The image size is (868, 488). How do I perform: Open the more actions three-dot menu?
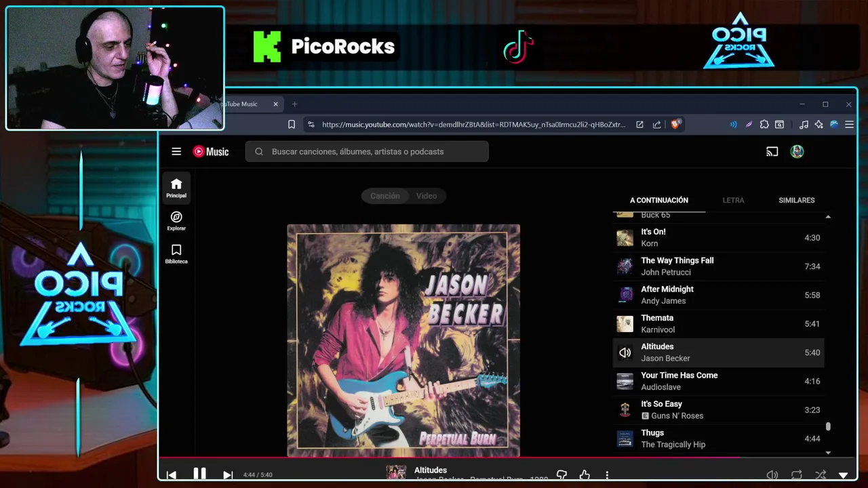[x=607, y=475]
